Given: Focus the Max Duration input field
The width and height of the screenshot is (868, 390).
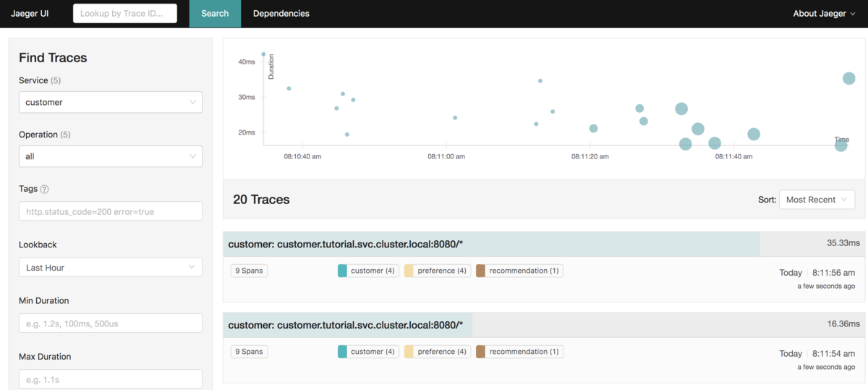Looking at the screenshot, I should [x=111, y=379].
